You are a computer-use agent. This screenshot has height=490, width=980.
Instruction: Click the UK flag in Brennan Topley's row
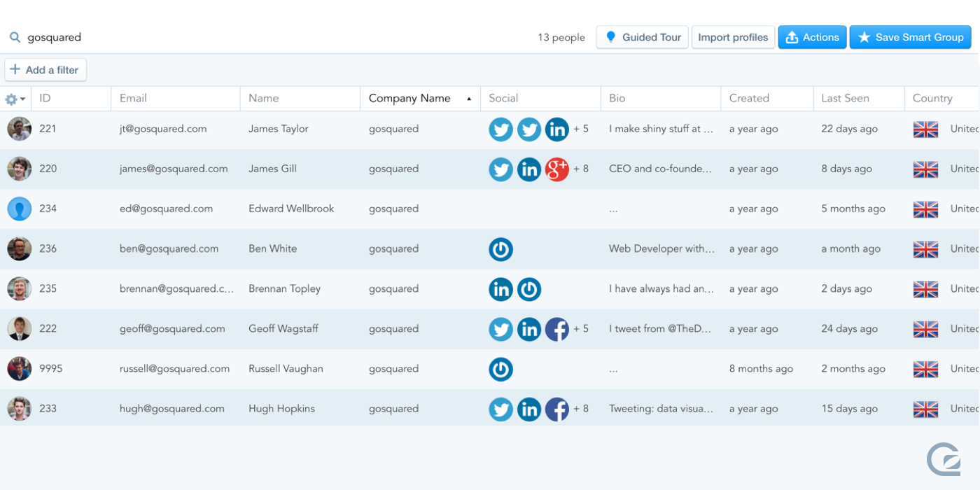[x=926, y=289]
